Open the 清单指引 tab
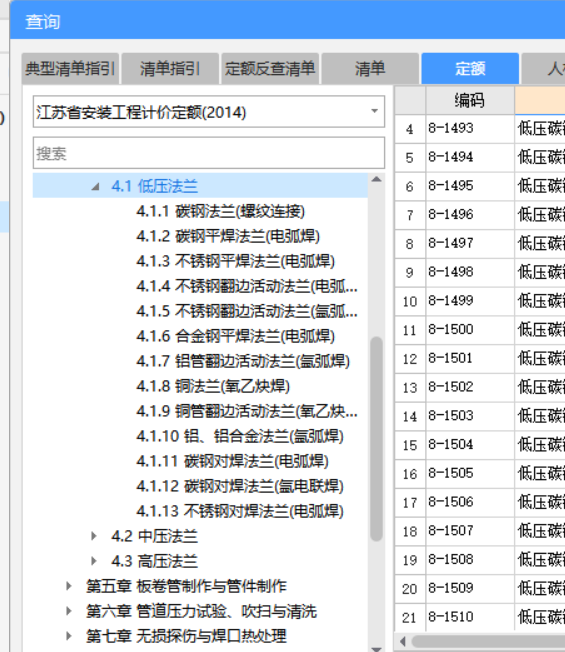 pos(170,69)
